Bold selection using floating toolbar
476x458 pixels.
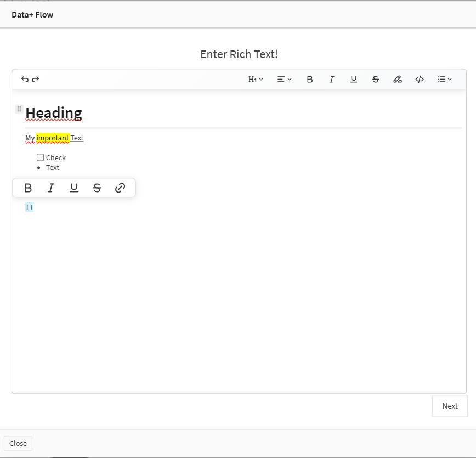coord(28,188)
